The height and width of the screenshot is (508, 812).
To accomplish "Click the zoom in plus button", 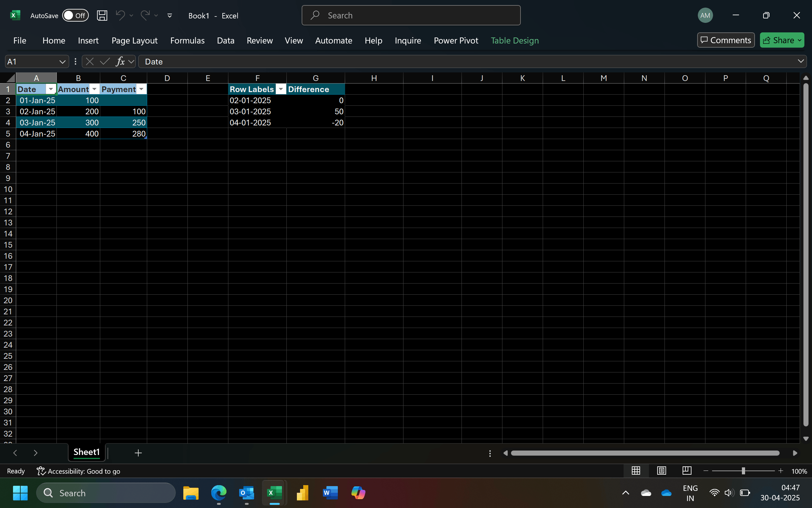I will pyautogui.click(x=781, y=471).
